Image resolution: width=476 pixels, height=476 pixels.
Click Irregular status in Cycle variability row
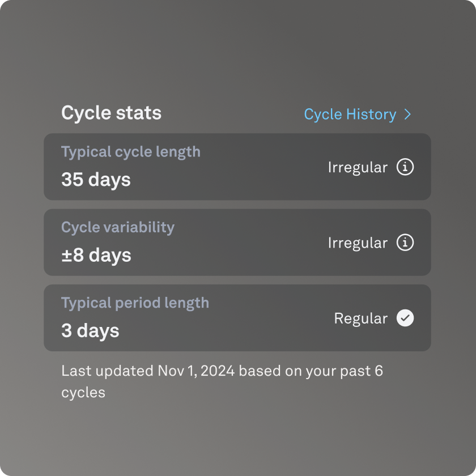[x=358, y=243]
